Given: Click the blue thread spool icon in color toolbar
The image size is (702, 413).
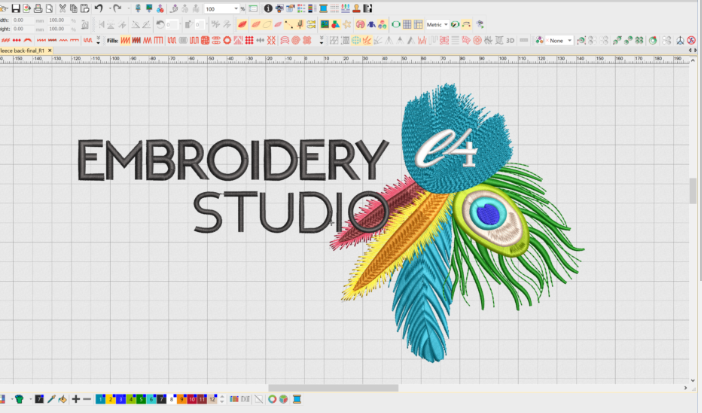Looking at the screenshot, I should [x=297, y=399].
